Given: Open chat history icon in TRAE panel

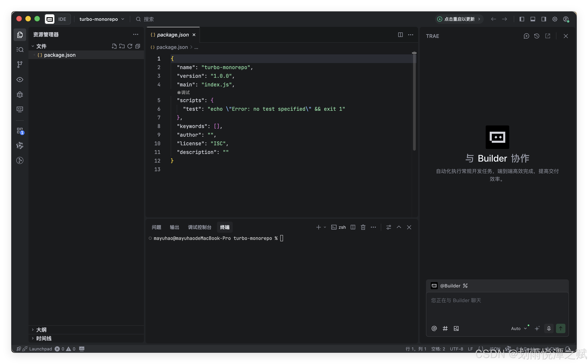Looking at the screenshot, I should [x=537, y=36].
